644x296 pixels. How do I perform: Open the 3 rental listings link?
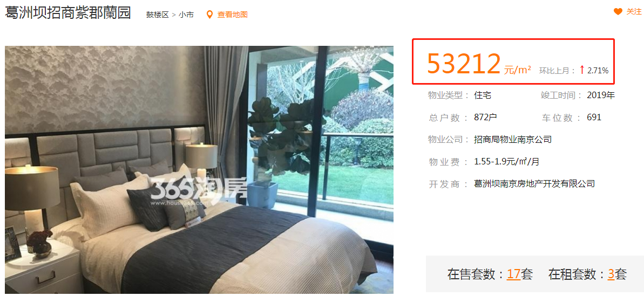pos(611,274)
